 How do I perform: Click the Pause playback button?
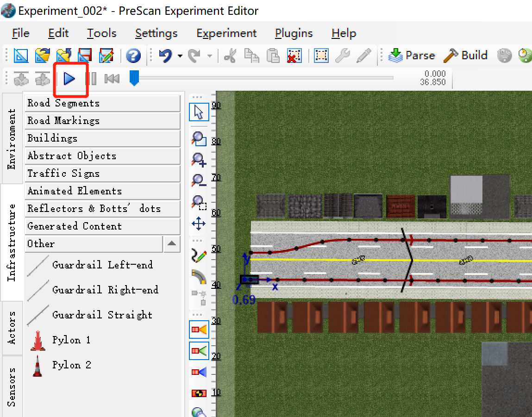point(91,79)
